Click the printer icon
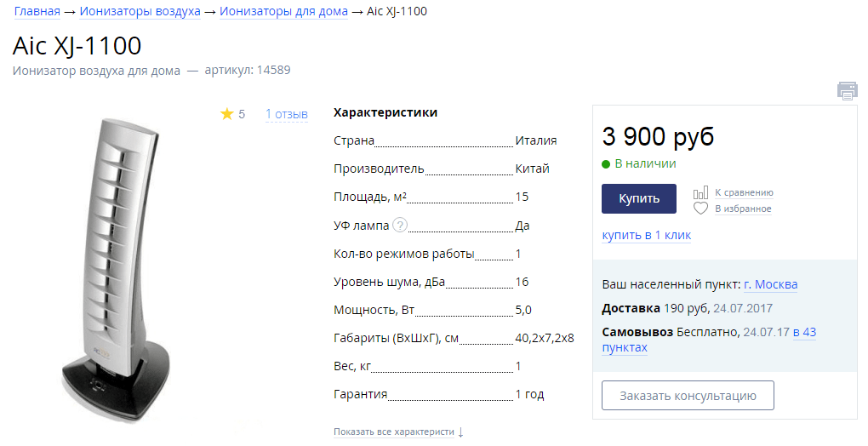Screen dimensions: 868x446 [x=847, y=91]
